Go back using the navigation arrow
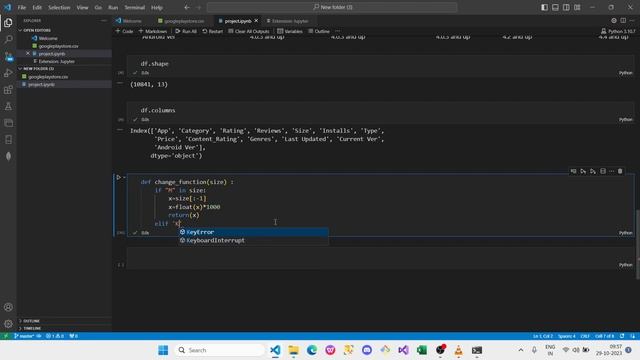The height and width of the screenshot is (360, 640). (187, 7)
